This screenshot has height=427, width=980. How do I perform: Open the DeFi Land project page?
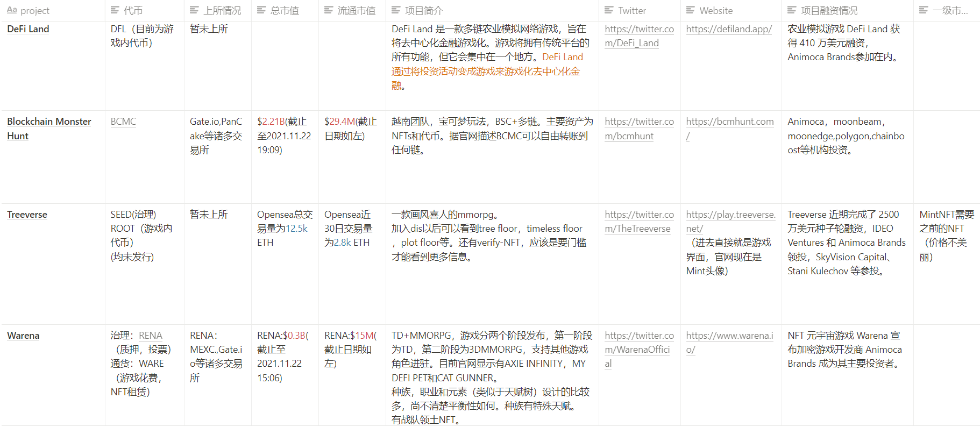coord(28,29)
